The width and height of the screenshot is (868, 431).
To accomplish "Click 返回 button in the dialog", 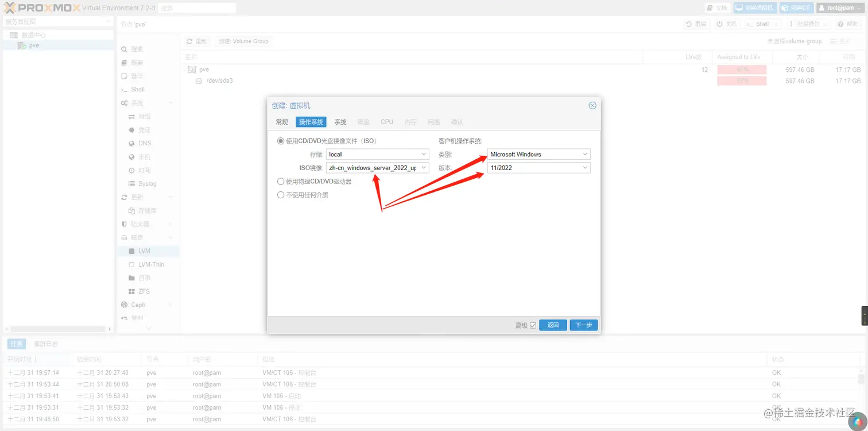I will point(553,325).
